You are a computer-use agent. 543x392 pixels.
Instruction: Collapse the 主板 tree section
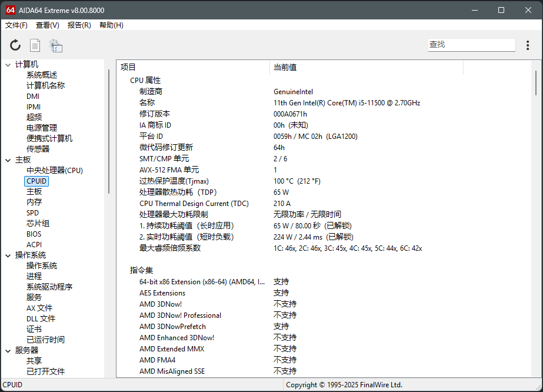(x=8, y=160)
